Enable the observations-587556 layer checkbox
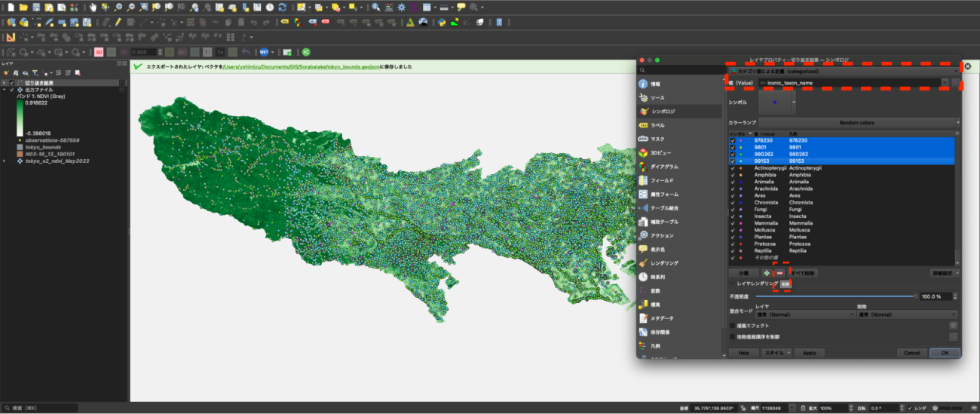The width and height of the screenshot is (980, 414). 13,140
